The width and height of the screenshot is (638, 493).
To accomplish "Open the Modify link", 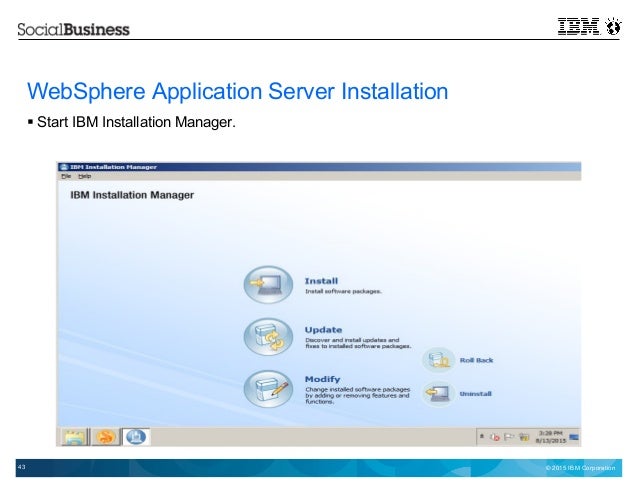I will click(322, 379).
